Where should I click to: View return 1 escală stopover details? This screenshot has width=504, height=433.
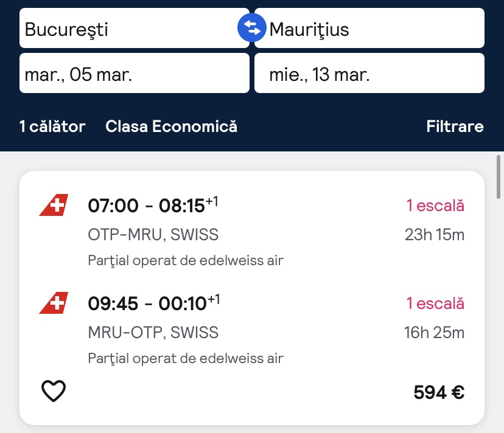(435, 303)
